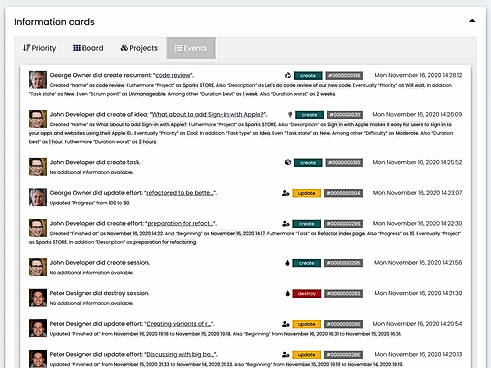This screenshot has width=491, height=368.
Task: Click the gray ID badge in code review row
Action: pos(344,76)
